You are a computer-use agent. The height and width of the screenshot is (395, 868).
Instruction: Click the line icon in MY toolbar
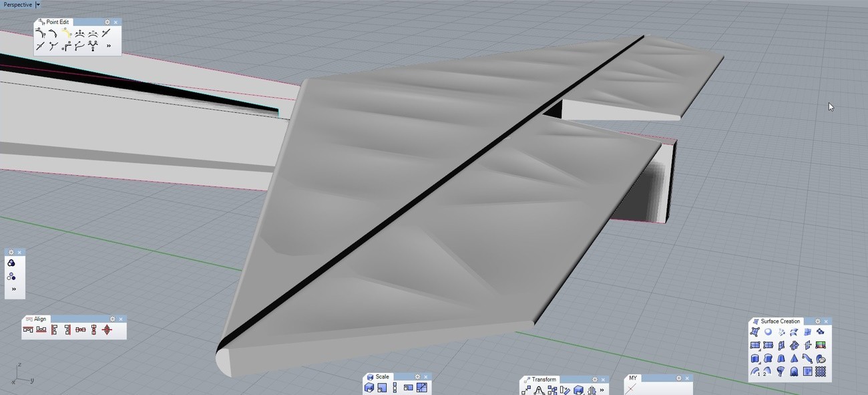pos(631,388)
